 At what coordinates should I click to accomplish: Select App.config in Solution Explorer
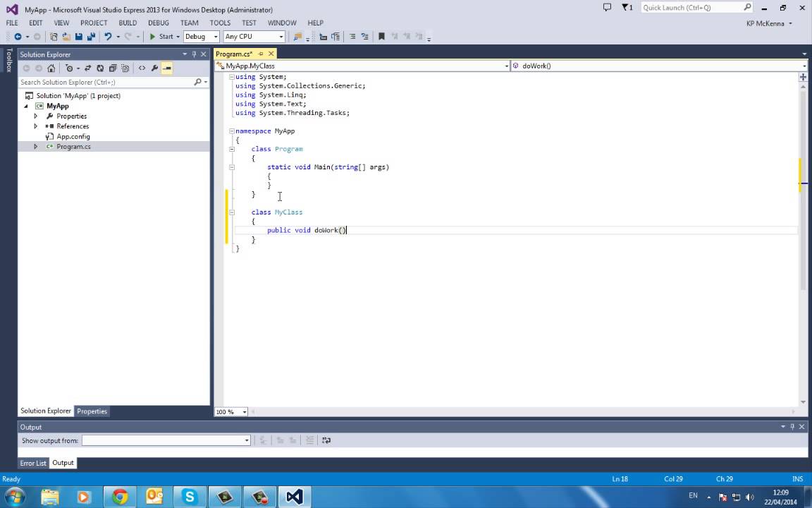[x=73, y=136]
